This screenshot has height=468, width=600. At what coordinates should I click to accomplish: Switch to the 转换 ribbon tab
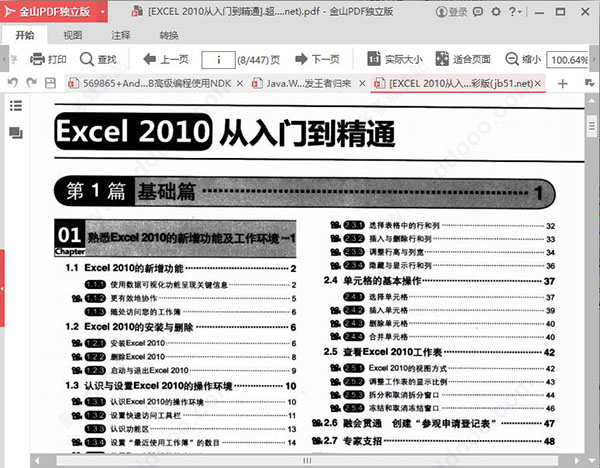click(169, 36)
